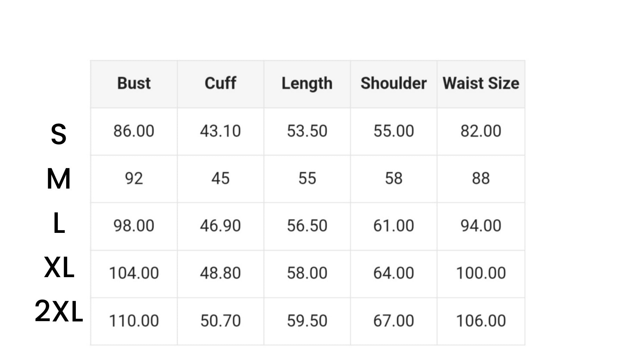
Task: Click the XL size row label
Action: [x=59, y=268]
